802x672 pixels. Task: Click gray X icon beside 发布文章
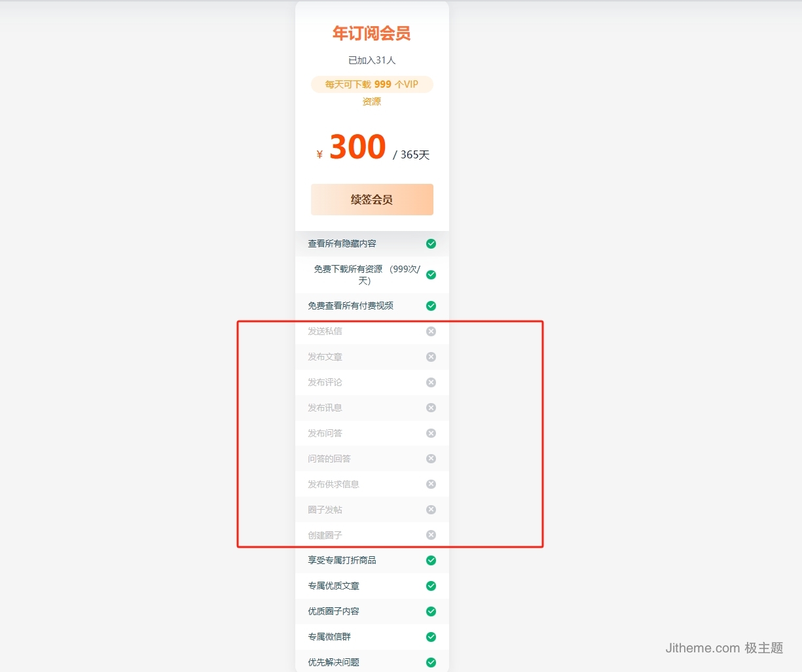(431, 357)
